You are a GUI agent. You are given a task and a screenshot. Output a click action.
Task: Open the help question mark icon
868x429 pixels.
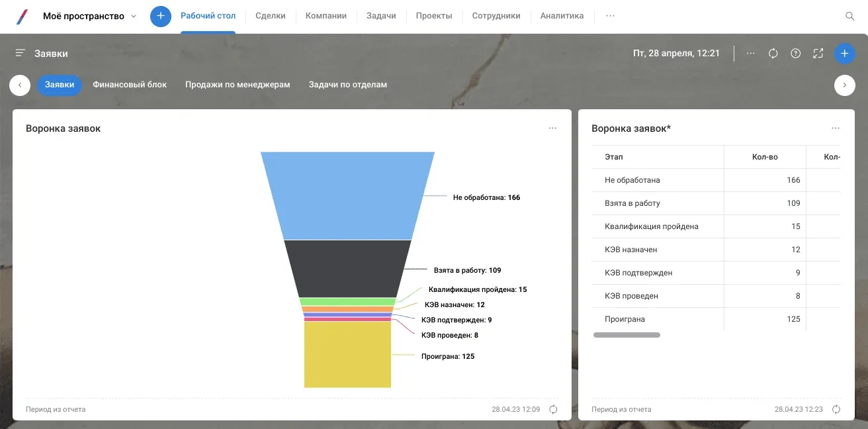pyautogui.click(x=796, y=53)
